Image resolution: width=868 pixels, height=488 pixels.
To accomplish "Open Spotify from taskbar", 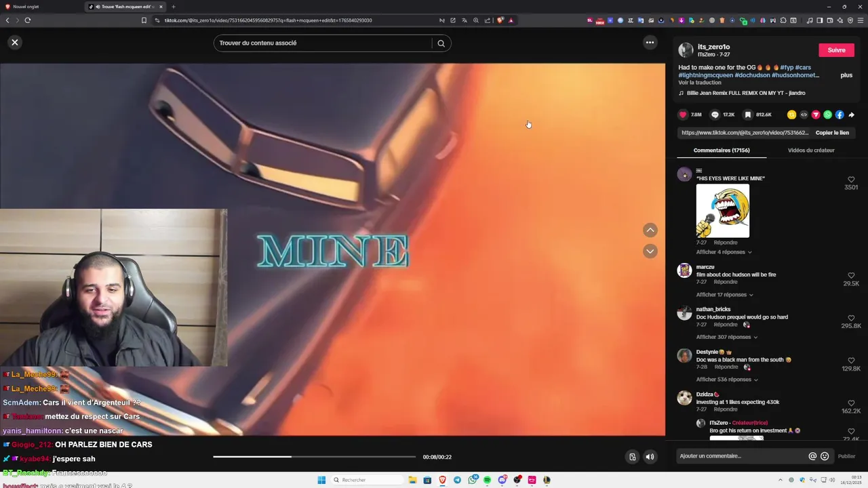I will point(487,480).
